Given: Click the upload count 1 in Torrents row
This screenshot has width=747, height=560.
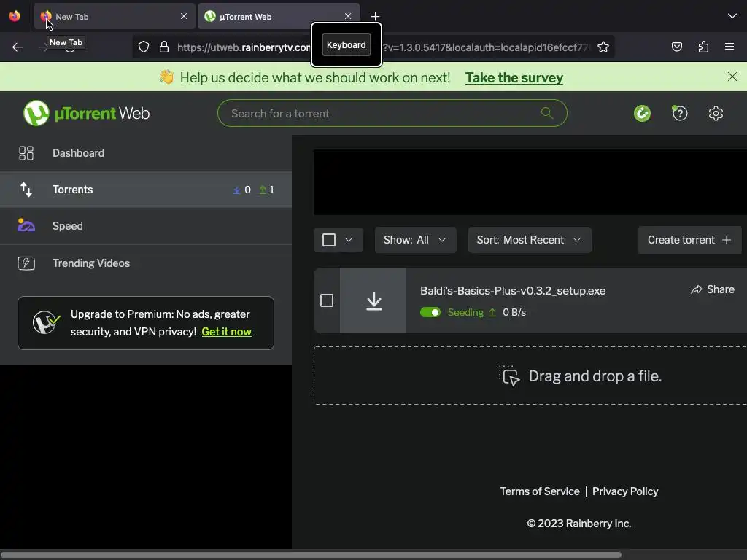Looking at the screenshot, I should (271, 190).
